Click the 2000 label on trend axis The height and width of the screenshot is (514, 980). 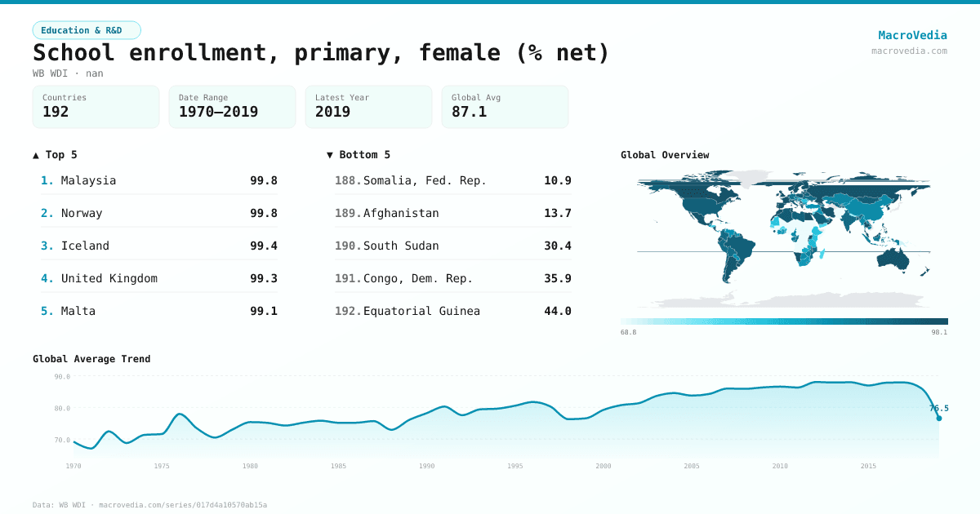point(604,466)
